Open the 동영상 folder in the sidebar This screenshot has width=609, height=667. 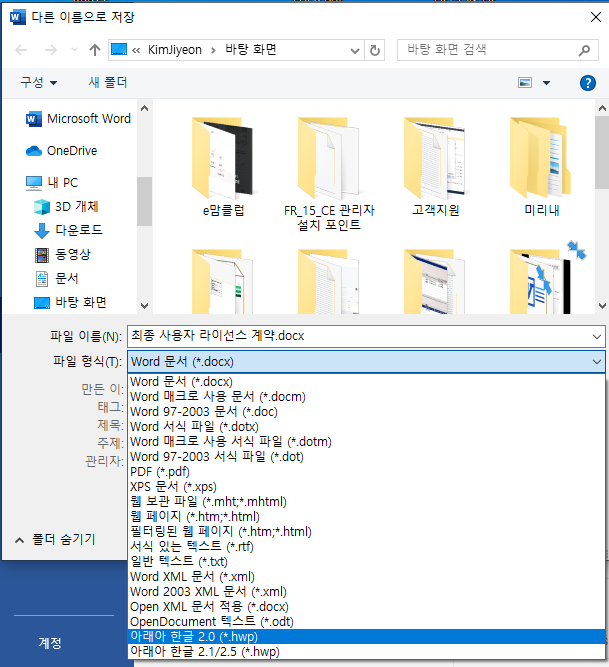coord(63,254)
